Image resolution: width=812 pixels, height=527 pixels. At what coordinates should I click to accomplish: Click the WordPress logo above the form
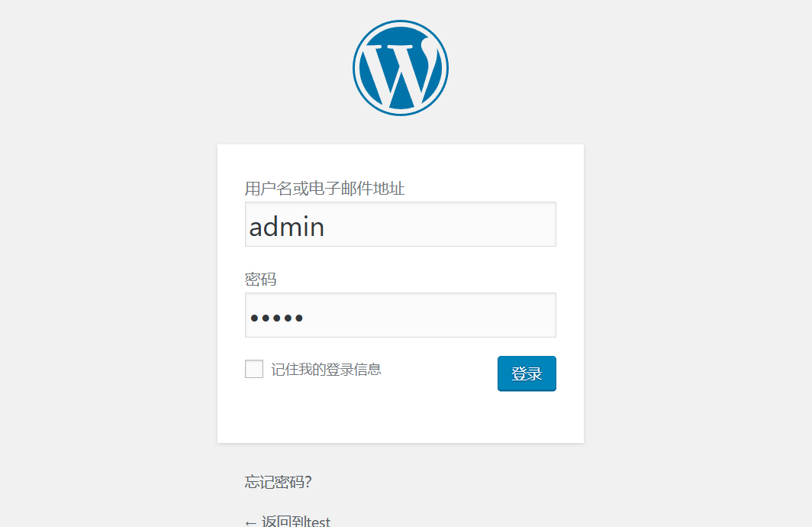point(401,68)
